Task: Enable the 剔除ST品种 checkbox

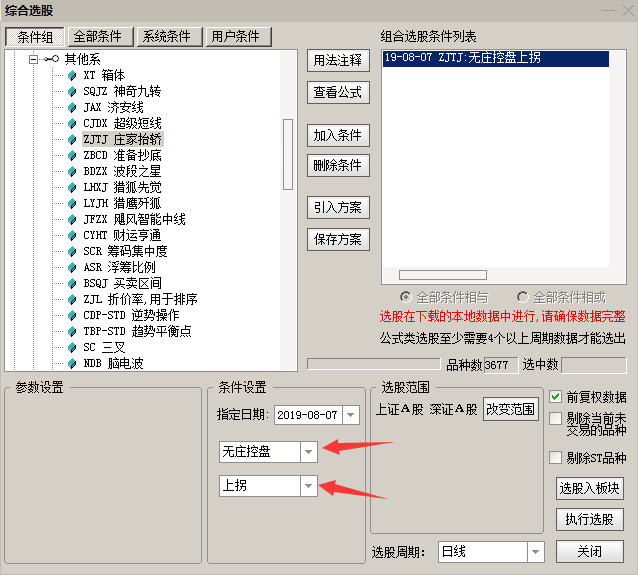Action: pos(555,457)
